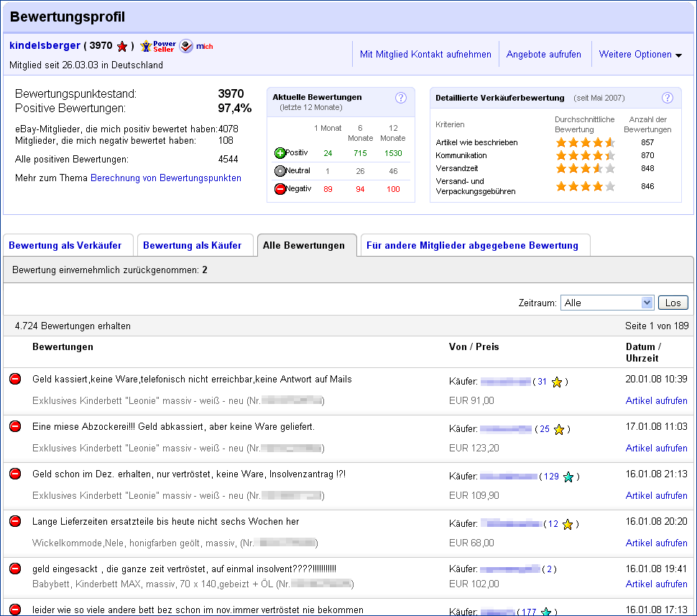Viewport: 697px width, 616px height.
Task: Click positive count 715 for 6 Monate
Action: (360, 153)
